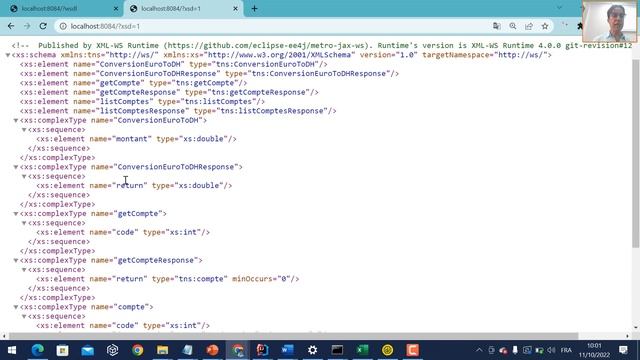Collapse the sequence under ConversionEuroToDHResponse
640x360 pixels.
coord(24,176)
